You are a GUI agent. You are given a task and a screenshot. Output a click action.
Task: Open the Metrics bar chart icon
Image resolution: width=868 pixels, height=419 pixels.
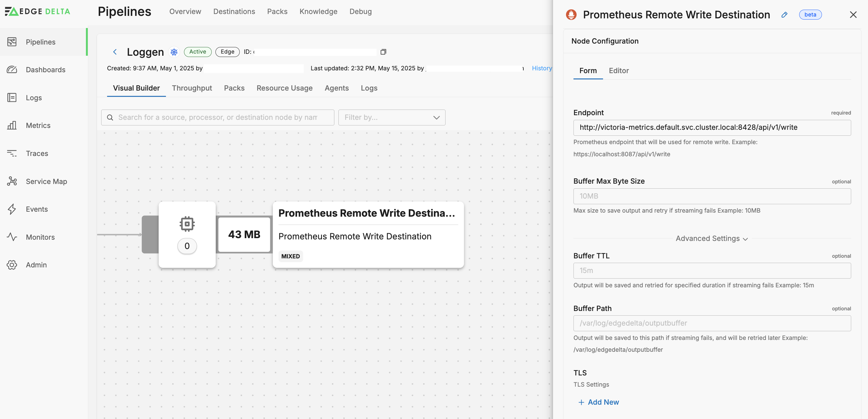12,125
